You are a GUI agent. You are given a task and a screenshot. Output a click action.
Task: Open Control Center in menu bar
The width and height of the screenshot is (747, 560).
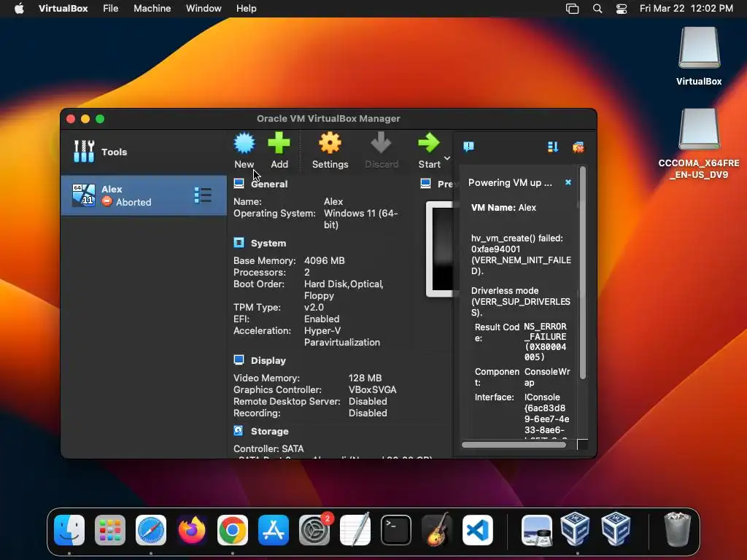622,9
